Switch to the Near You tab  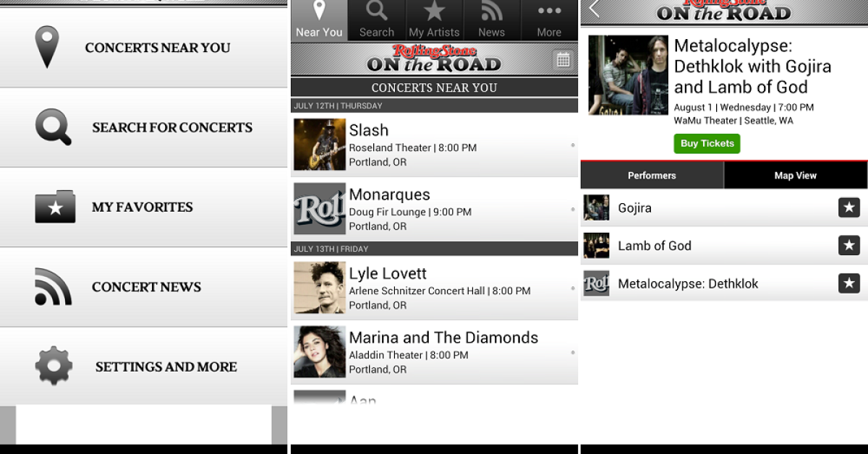319,20
